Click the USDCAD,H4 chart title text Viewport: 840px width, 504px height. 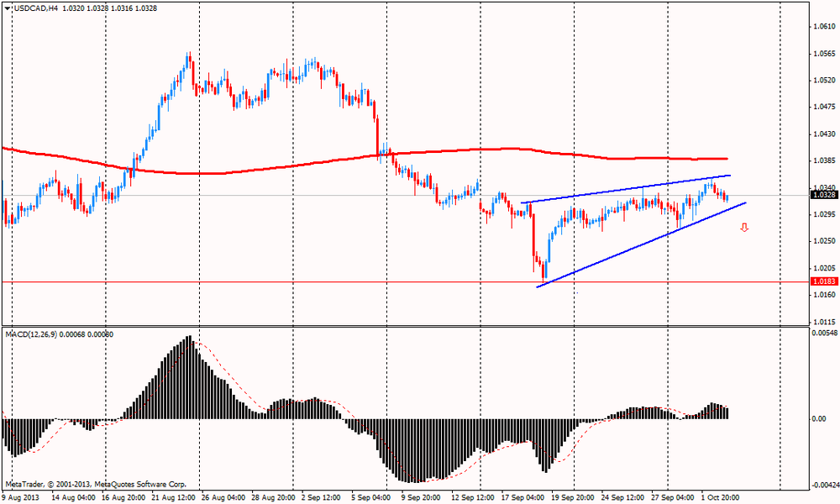pos(35,8)
